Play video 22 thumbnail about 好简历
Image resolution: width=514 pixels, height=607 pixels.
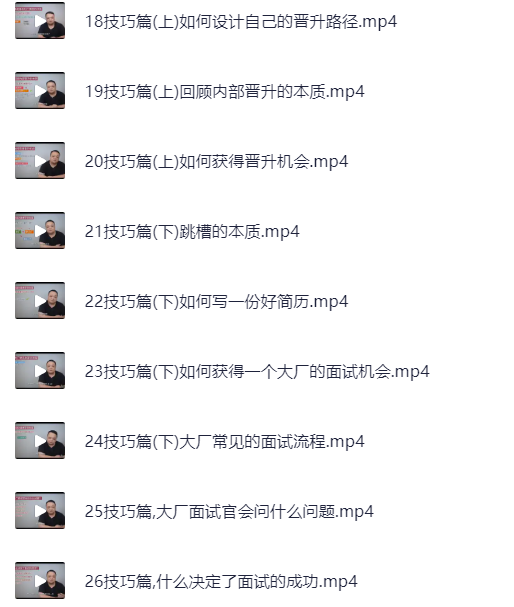tap(40, 301)
